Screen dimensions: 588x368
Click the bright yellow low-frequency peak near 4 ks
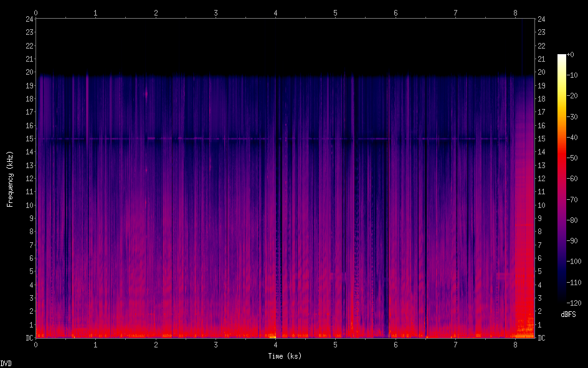(x=272, y=336)
